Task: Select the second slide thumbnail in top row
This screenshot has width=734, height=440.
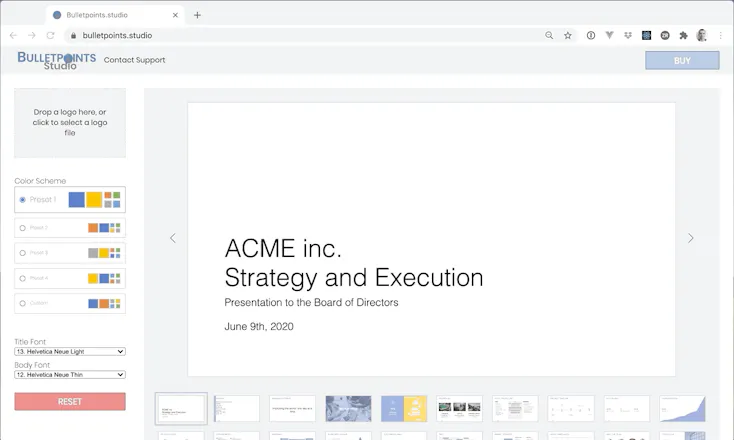Action: point(237,409)
